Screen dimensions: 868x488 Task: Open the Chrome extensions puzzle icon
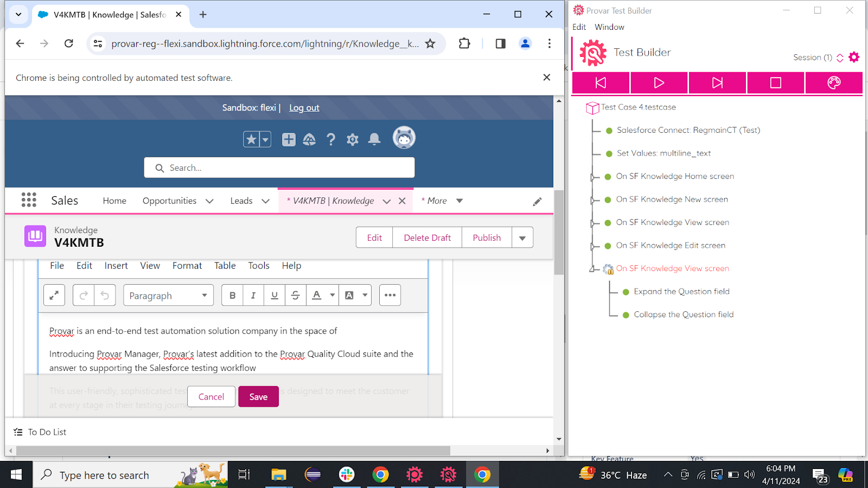point(464,43)
